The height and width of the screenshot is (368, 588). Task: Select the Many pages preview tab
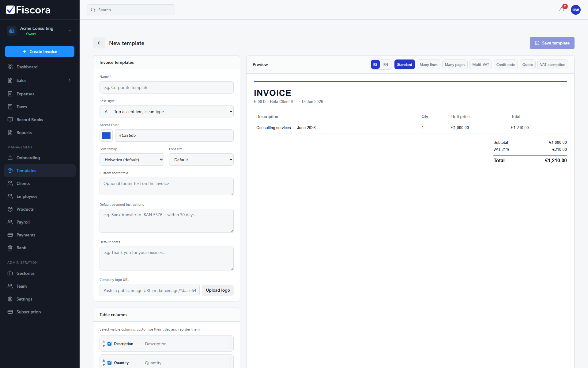coord(455,65)
